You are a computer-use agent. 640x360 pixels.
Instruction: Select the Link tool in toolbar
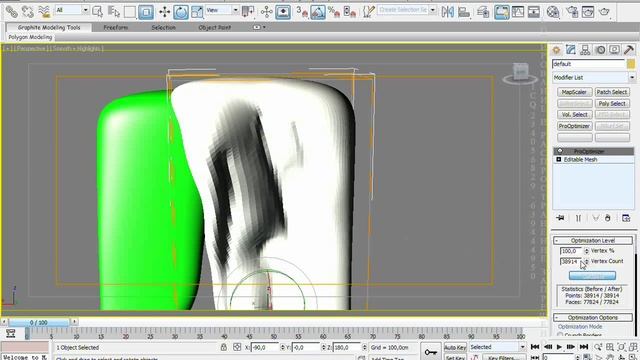point(12,11)
